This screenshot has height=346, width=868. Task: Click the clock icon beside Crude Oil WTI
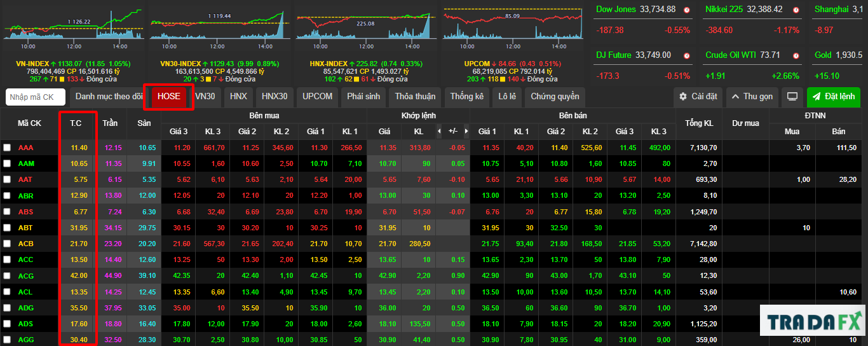coord(796,56)
